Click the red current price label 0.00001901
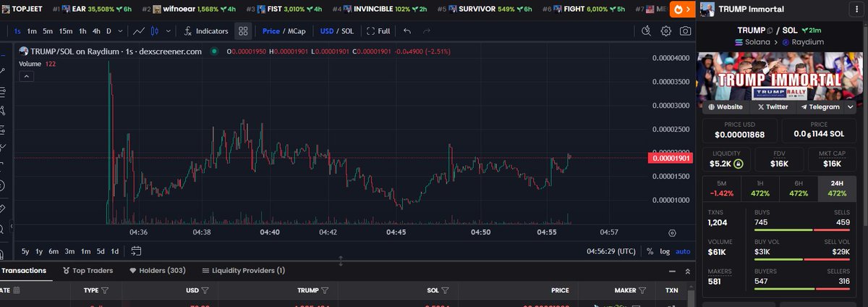Viewport: 868px width, 307px height. tap(671, 157)
